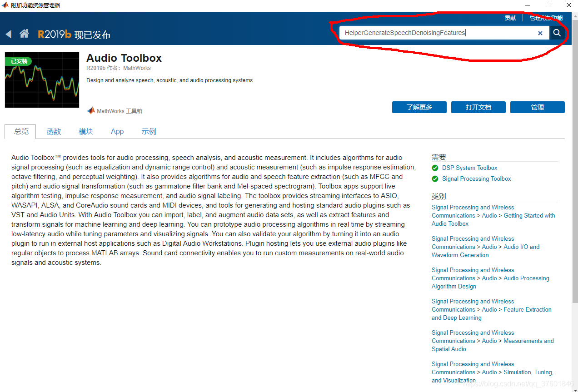The height and width of the screenshot is (392, 578).
Task: Click the MathWorks author name
Action: tap(137, 68)
